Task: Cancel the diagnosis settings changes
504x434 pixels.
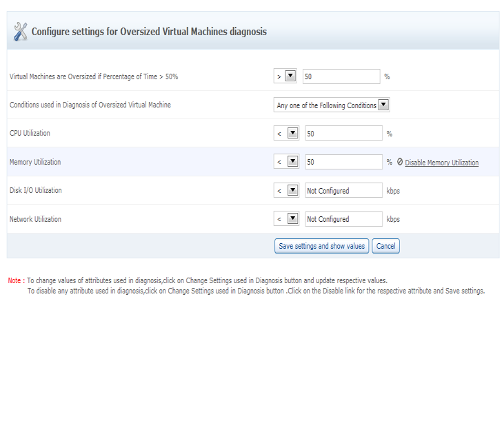Action: click(385, 246)
